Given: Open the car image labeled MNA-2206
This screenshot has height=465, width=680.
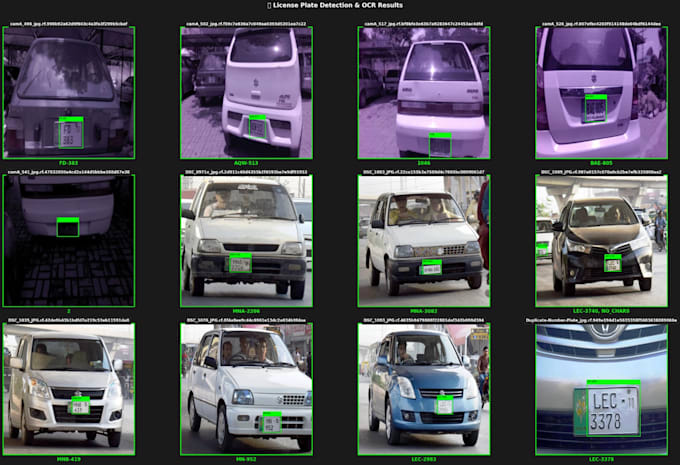Looking at the screenshot, I should [246, 241].
